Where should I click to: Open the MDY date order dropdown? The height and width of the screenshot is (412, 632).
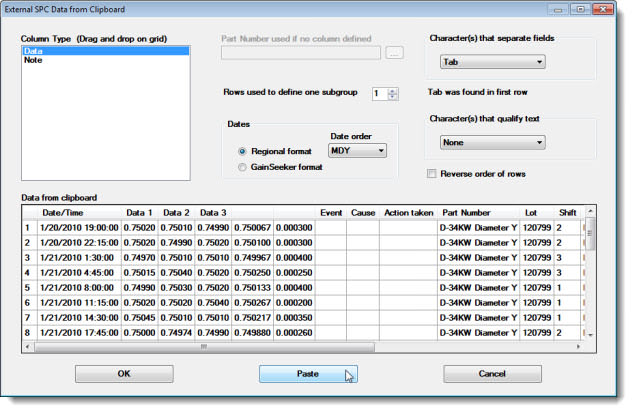(357, 150)
